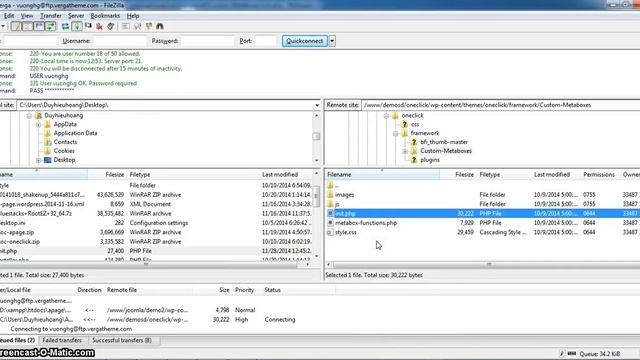Image resolution: width=640 pixels, height=360 pixels.
Task: Open the Transfer menu
Action: (x=51, y=16)
